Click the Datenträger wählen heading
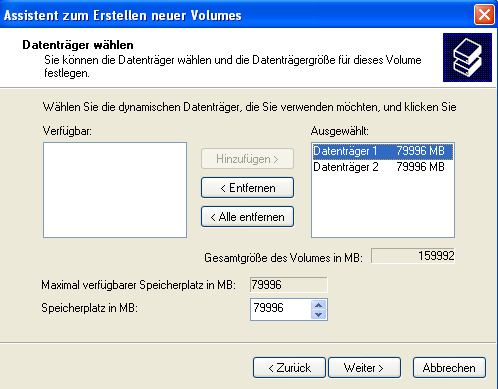 tap(78, 45)
